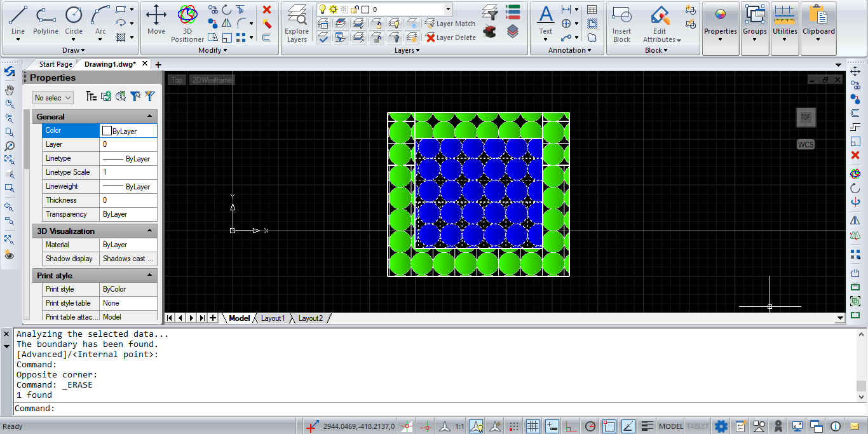Collapse the Print style section

(x=150, y=275)
